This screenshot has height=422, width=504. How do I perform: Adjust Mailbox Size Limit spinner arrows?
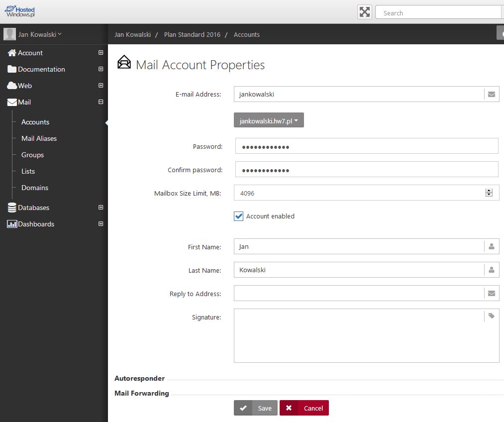[489, 193]
